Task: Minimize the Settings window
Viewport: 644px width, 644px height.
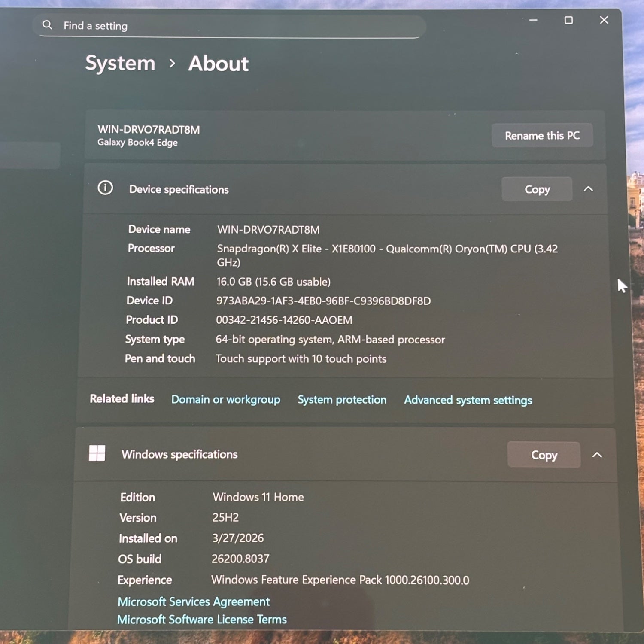Action: click(x=533, y=20)
